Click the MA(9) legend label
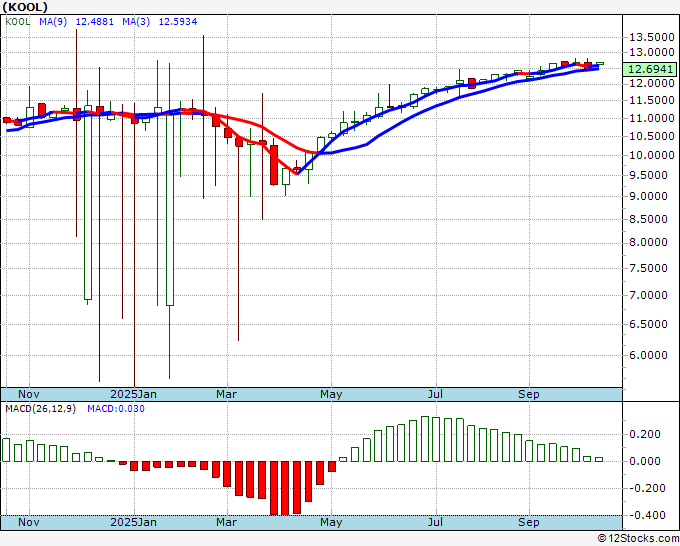This screenshot has height=546, width=680. pos(53,22)
